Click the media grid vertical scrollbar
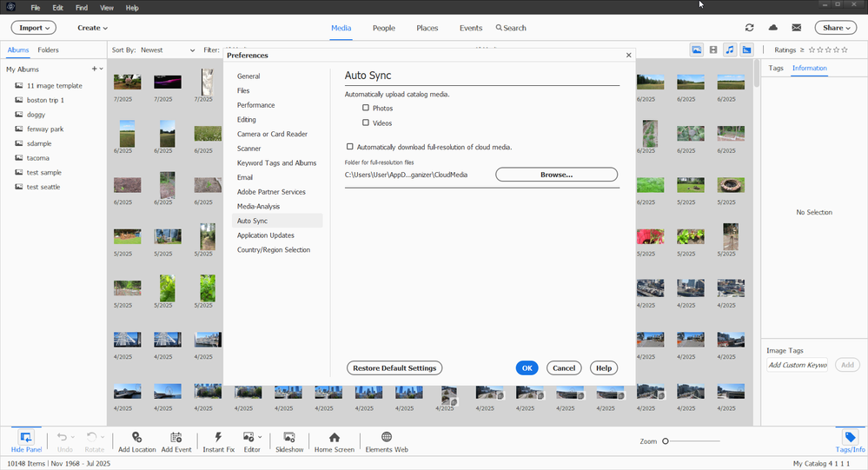The height and width of the screenshot is (470, 868). (757, 74)
